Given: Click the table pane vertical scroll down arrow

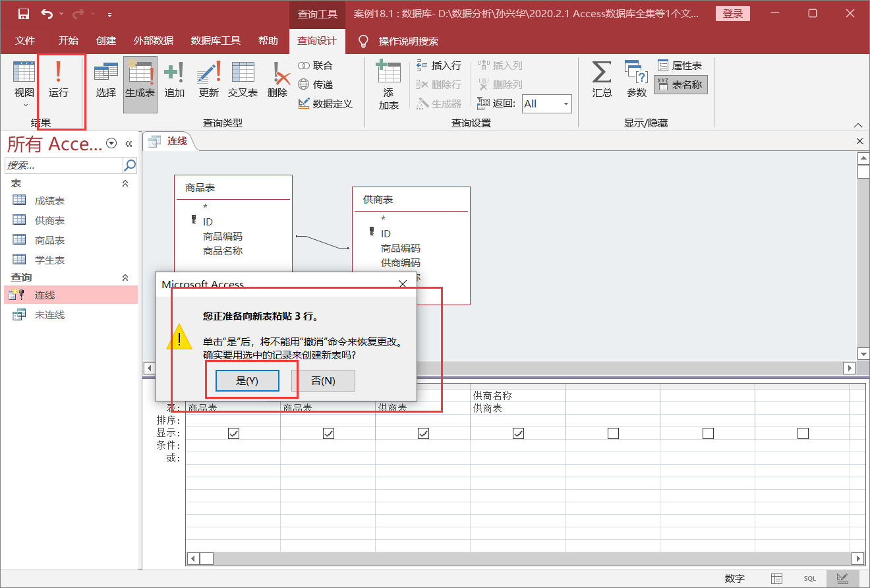Looking at the screenshot, I should tap(863, 354).
